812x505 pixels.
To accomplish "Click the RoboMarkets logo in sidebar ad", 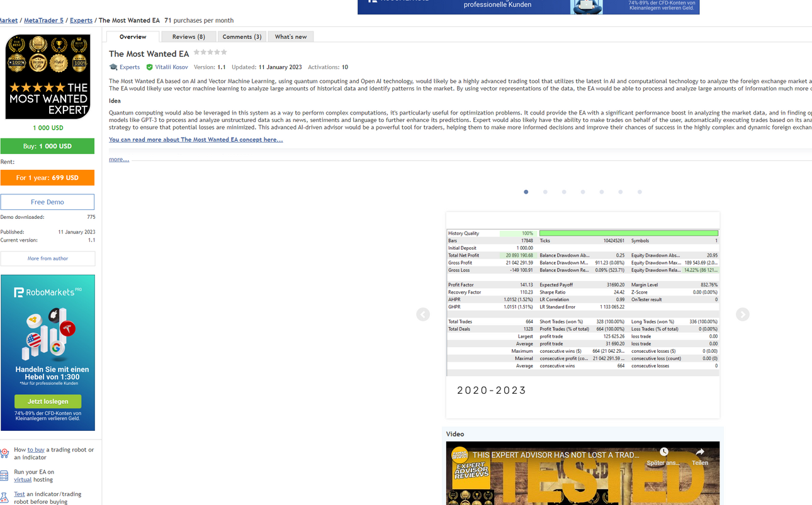I will (48, 292).
